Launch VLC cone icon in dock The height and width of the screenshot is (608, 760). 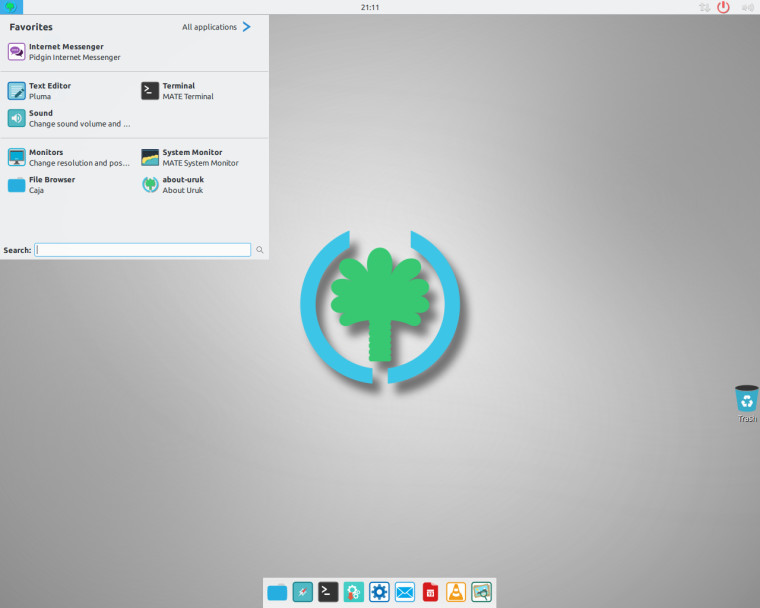click(456, 592)
